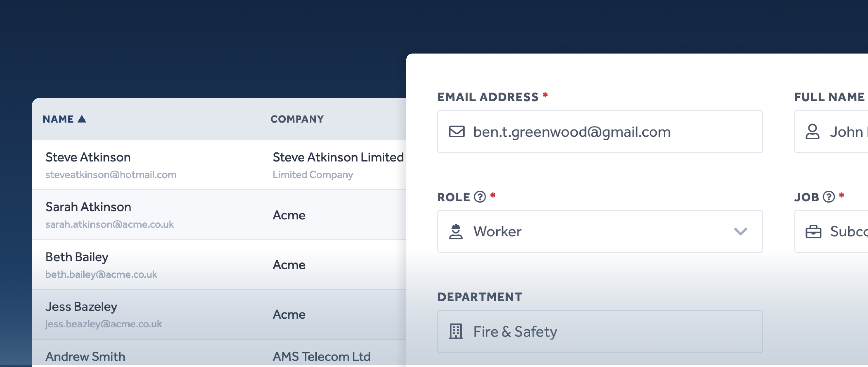Image resolution: width=868 pixels, height=367 pixels.
Task: Click the briefcase icon in Job field
Action: [x=813, y=231]
